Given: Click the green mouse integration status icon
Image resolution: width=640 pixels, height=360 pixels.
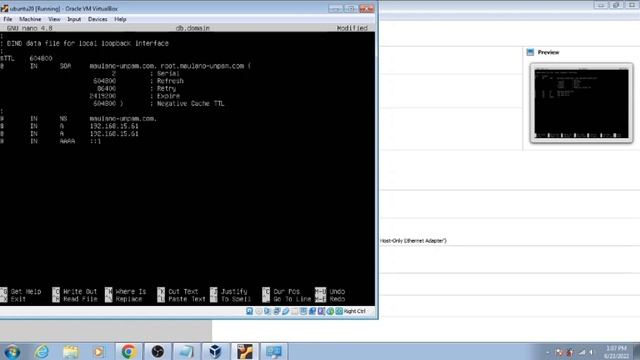Looking at the screenshot, I should click(330, 311).
